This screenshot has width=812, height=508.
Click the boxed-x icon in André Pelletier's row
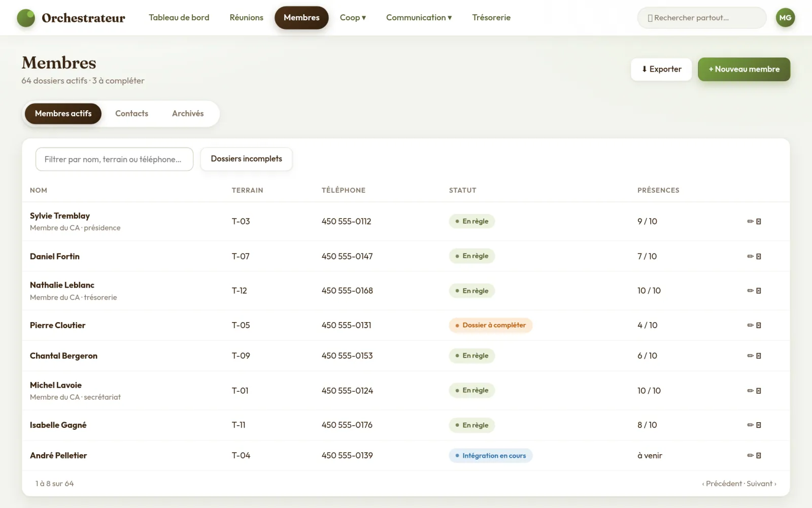(x=759, y=456)
